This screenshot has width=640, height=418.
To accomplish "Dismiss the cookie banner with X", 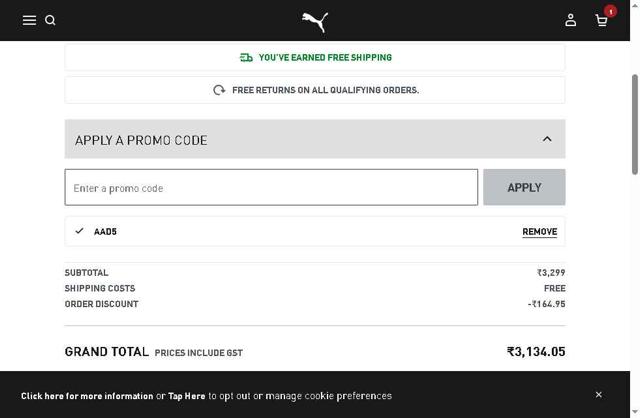I will pyautogui.click(x=599, y=395).
